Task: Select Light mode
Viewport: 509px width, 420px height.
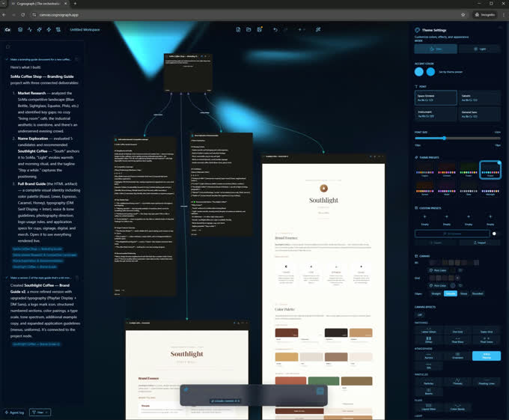Action: coord(480,49)
